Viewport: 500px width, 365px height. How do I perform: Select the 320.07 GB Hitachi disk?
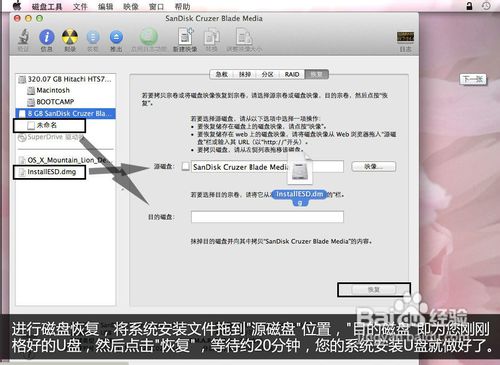click(x=65, y=79)
